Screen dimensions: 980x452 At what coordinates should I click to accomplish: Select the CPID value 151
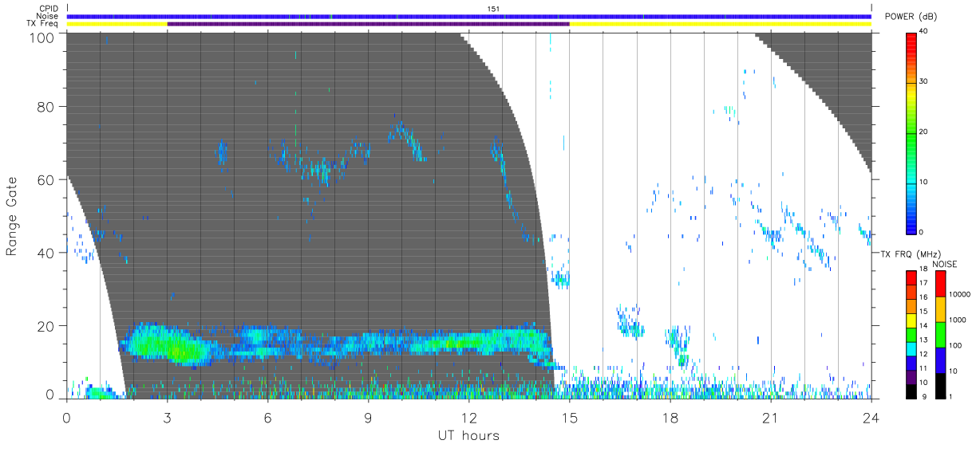(494, 9)
